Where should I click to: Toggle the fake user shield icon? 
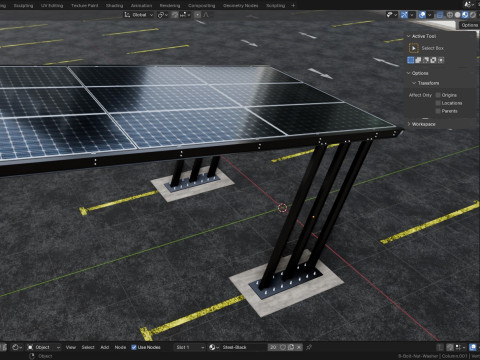click(283, 347)
